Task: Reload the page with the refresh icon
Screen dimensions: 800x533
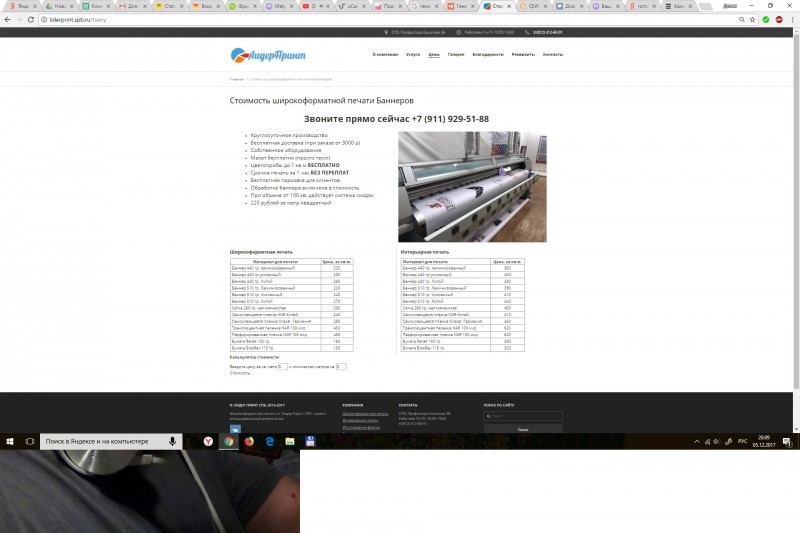Action: [31, 19]
